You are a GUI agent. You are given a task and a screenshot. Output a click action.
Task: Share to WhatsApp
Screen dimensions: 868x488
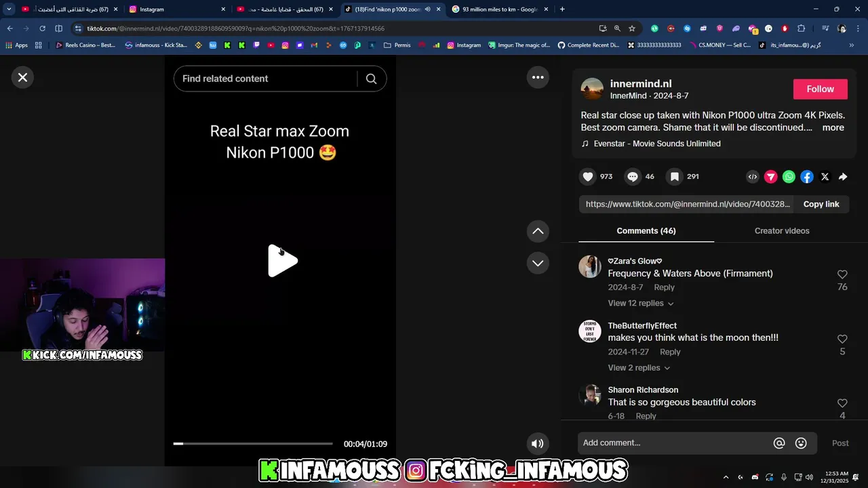[789, 177]
